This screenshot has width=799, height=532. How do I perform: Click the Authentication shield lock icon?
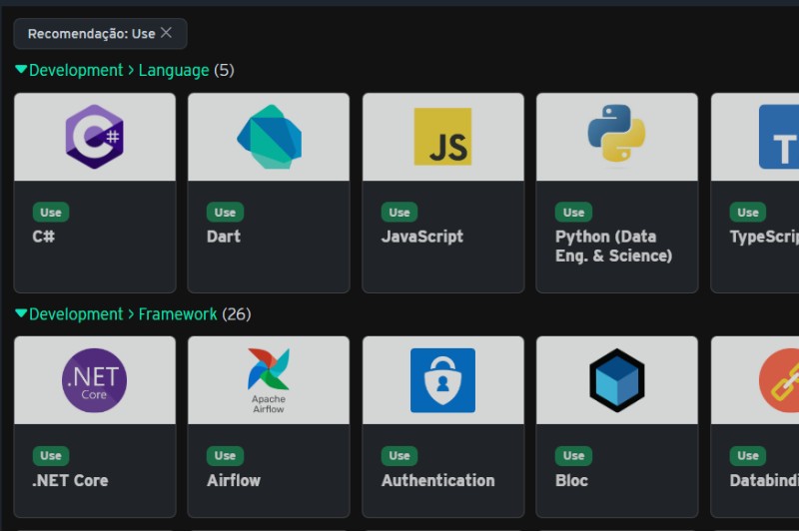click(442, 380)
